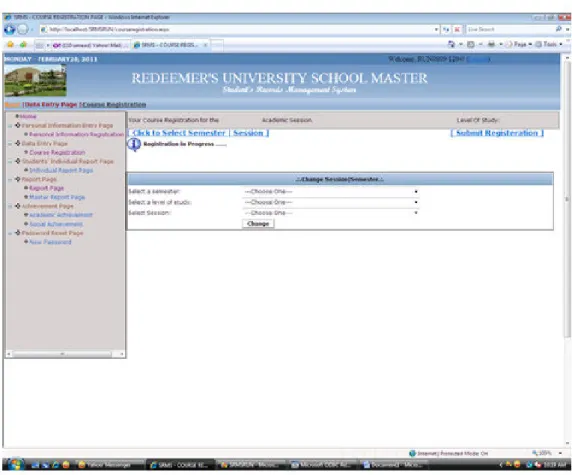Click the Change button
572x475 pixels.
coord(258,224)
